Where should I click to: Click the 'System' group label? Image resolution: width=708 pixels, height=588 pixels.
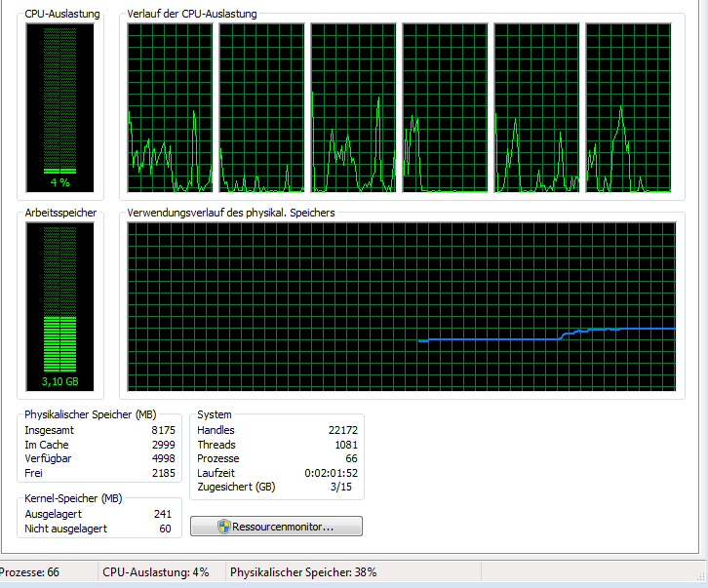coord(215,414)
